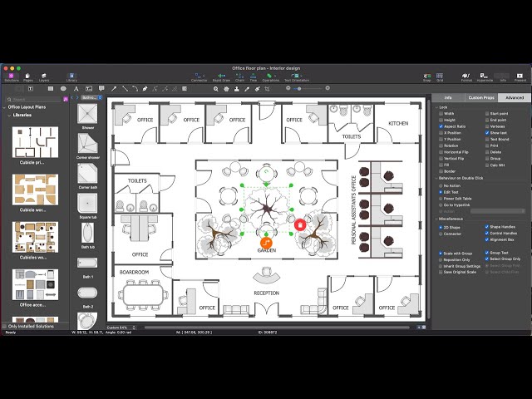Click the red delete badge on canvas
Screen dimensions: 532x399
coord(300,225)
